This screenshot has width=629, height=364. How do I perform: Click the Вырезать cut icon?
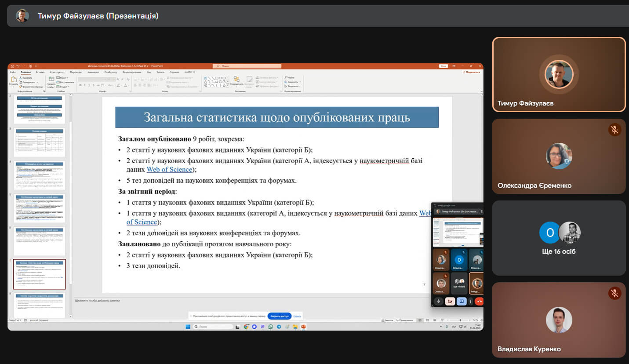coord(20,78)
